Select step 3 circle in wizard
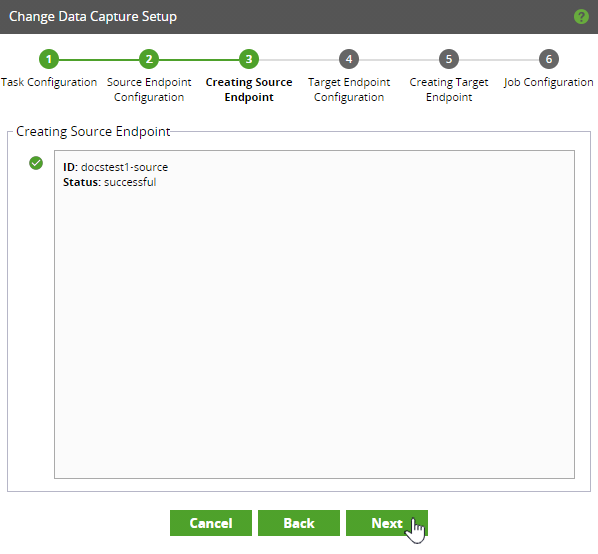This screenshot has height=554, width=598. [249, 59]
